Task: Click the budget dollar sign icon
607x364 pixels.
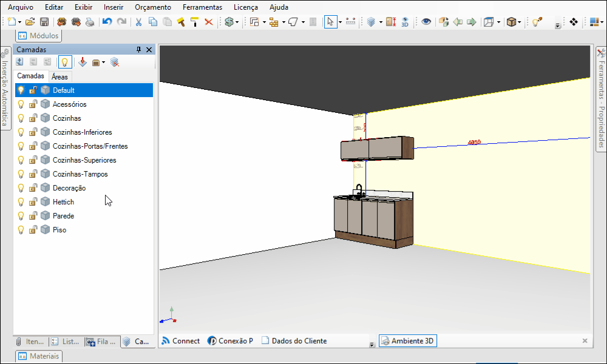Action: tap(229, 22)
